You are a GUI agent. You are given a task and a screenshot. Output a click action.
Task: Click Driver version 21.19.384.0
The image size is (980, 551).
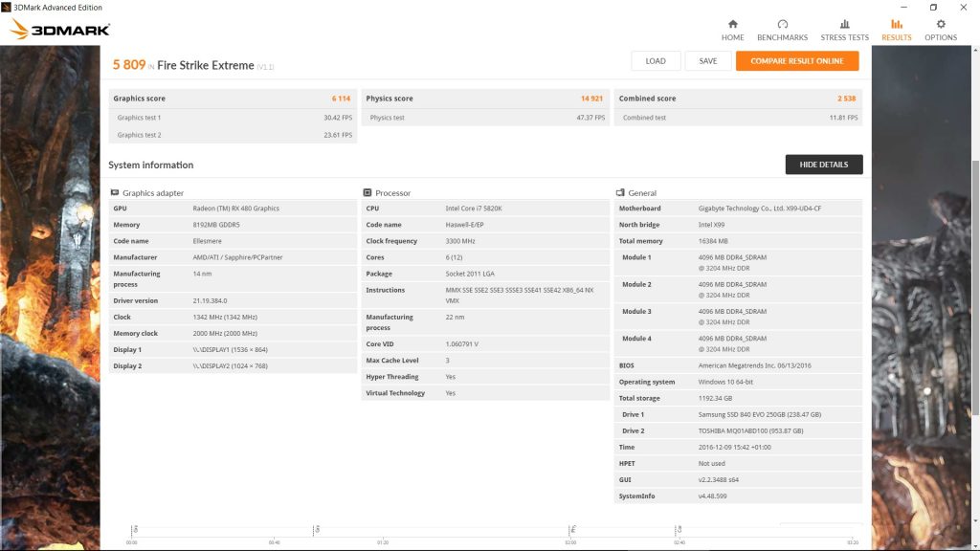[210, 301]
